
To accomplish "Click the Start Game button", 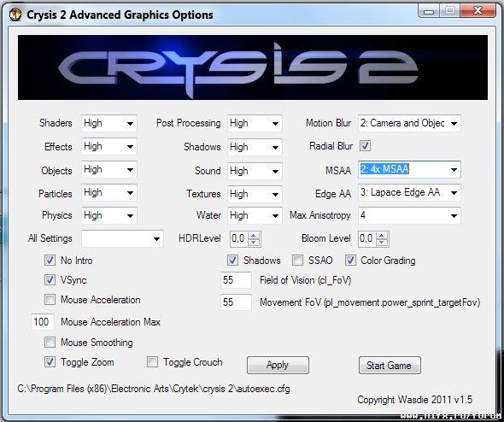I will click(390, 365).
